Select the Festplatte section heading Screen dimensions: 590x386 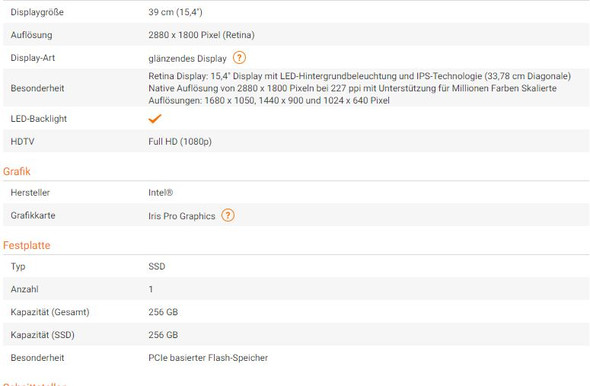click(26, 245)
